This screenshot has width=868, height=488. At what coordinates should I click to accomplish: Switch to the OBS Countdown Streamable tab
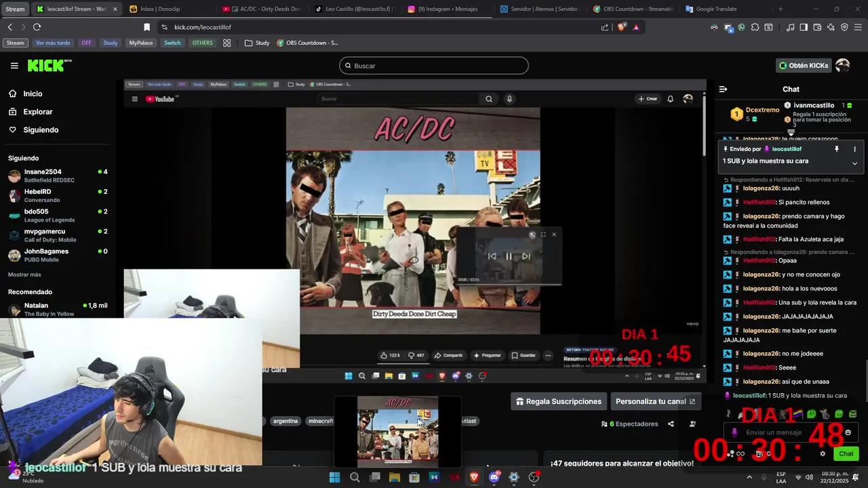tap(633, 9)
